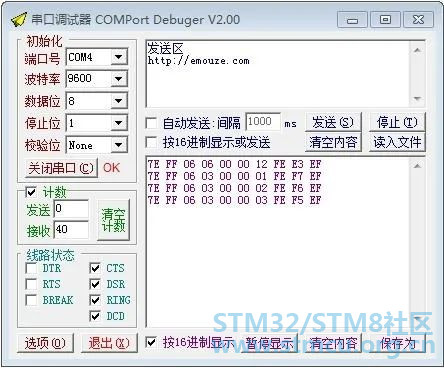Click the 发送 count field

click(x=71, y=209)
